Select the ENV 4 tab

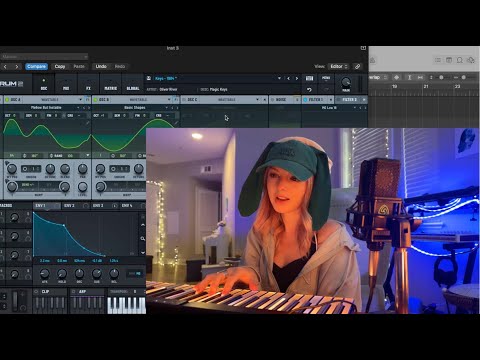tap(133, 206)
